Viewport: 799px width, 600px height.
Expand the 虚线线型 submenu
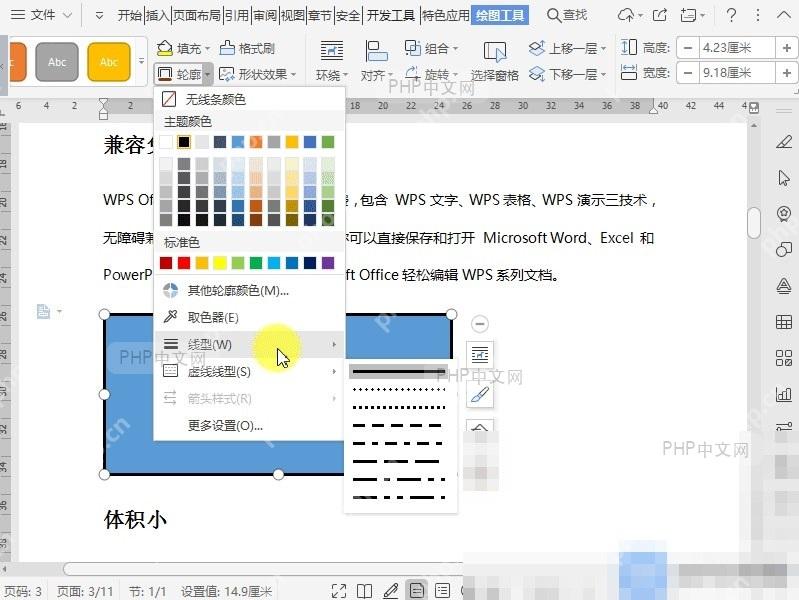[x=248, y=372]
